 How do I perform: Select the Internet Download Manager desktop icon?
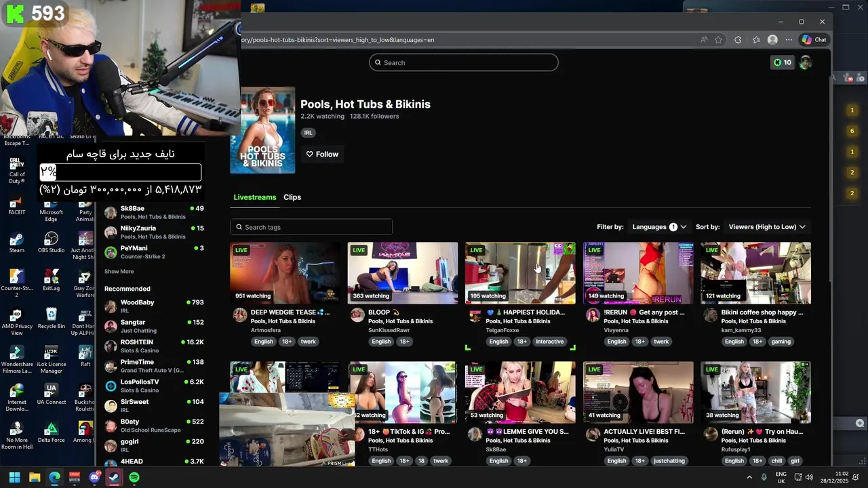17,398
